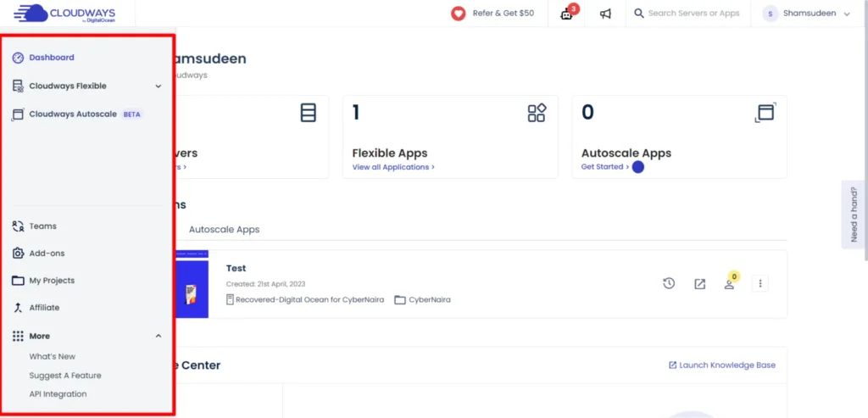Click the Dashboard gauge icon

(19, 58)
